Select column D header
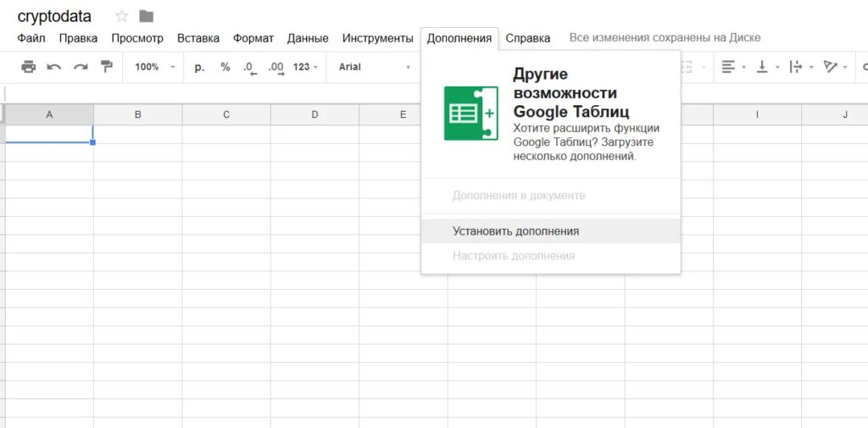Screen dimensions: 868x428 [315, 114]
